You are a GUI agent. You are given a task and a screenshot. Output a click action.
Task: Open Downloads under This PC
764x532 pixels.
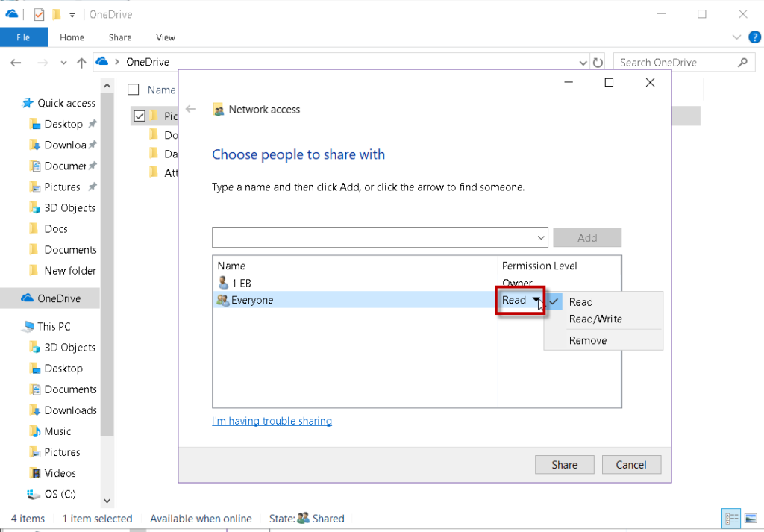(71, 410)
